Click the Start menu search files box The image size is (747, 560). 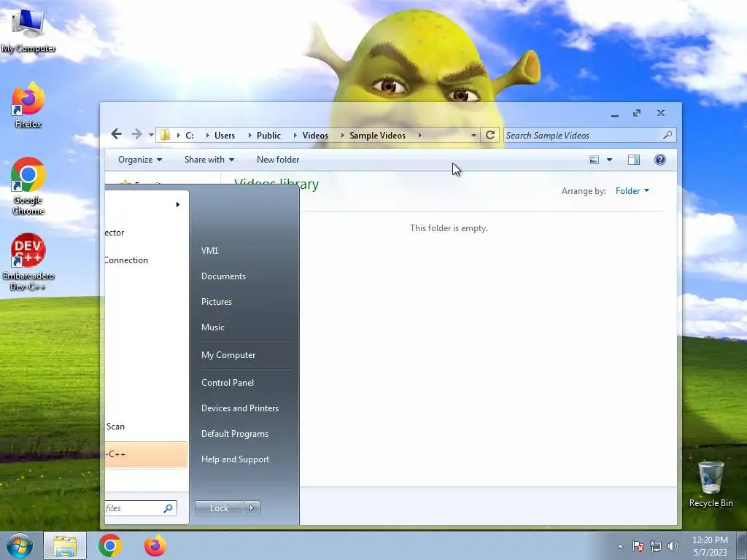click(x=141, y=508)
